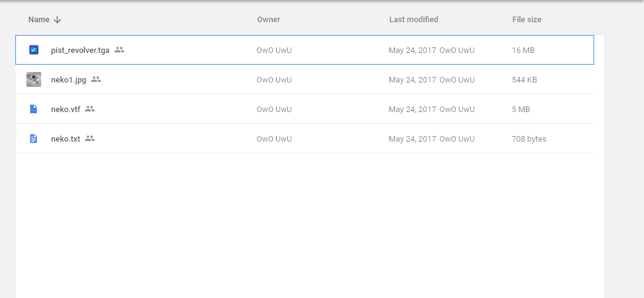Viewport: 644px width, 298px height.
Task: Sort by Last modified column header
Action: tap(413, 20)
